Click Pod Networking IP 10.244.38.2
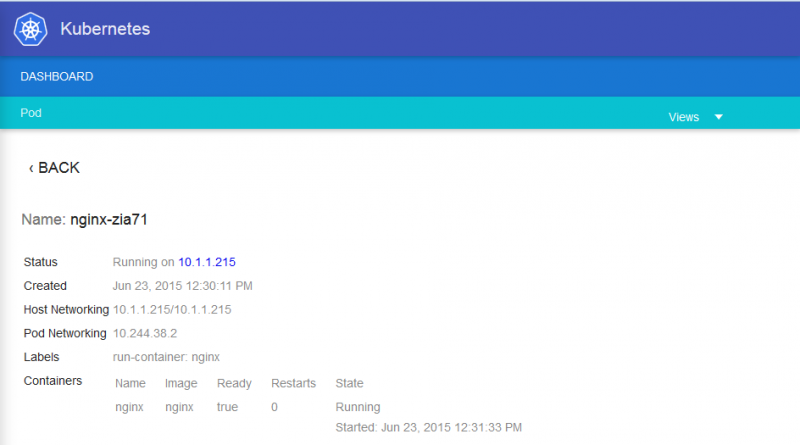The width and height of the screenshot is (800, 445). click(x=145, y=333)
